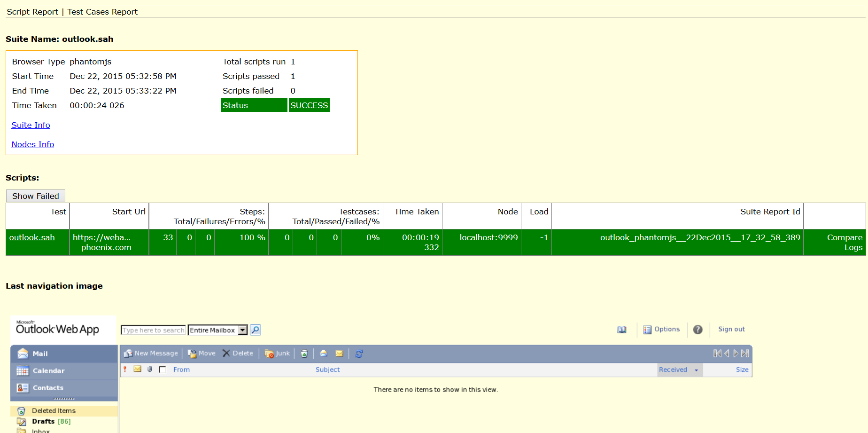Sort messages by Size column
The width and height of the screenshot is (868, 433).
coord(742,370)
